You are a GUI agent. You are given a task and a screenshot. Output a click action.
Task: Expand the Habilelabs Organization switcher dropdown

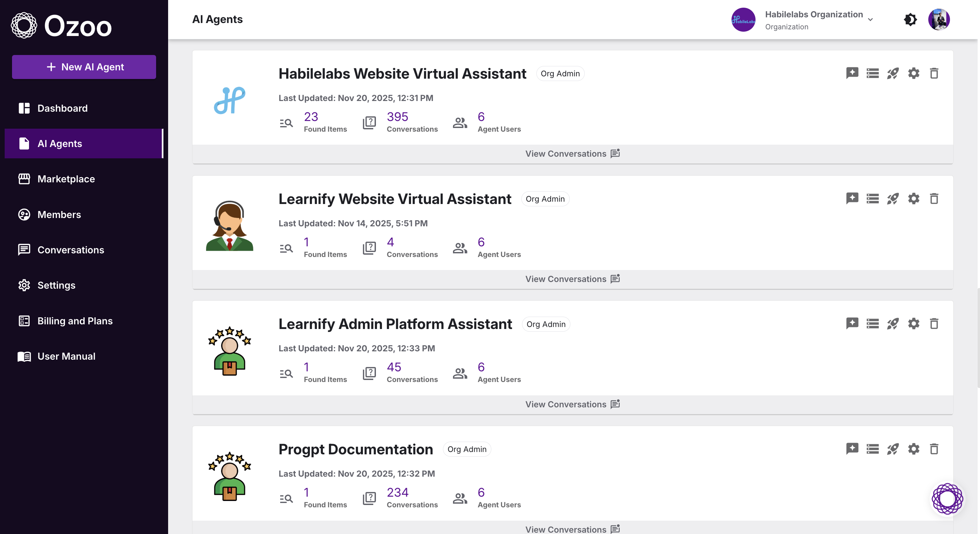pyautogui.click(x=870, y=19)
